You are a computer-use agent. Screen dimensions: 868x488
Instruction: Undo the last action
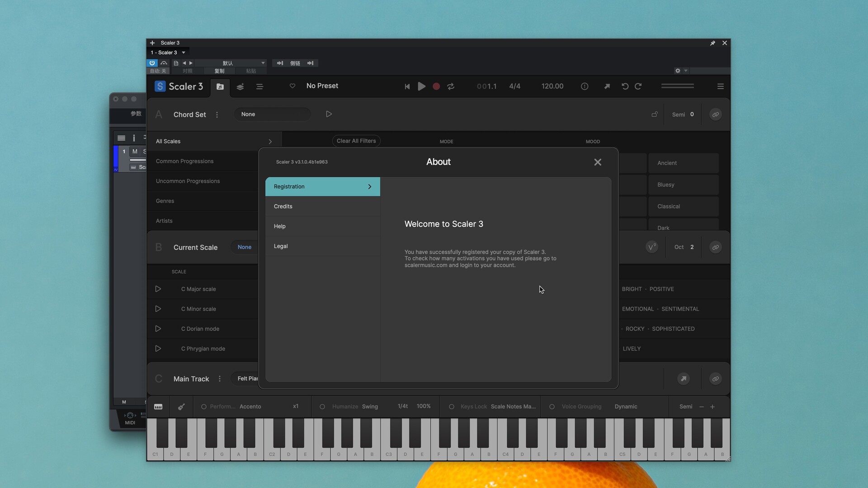(625, 86)
